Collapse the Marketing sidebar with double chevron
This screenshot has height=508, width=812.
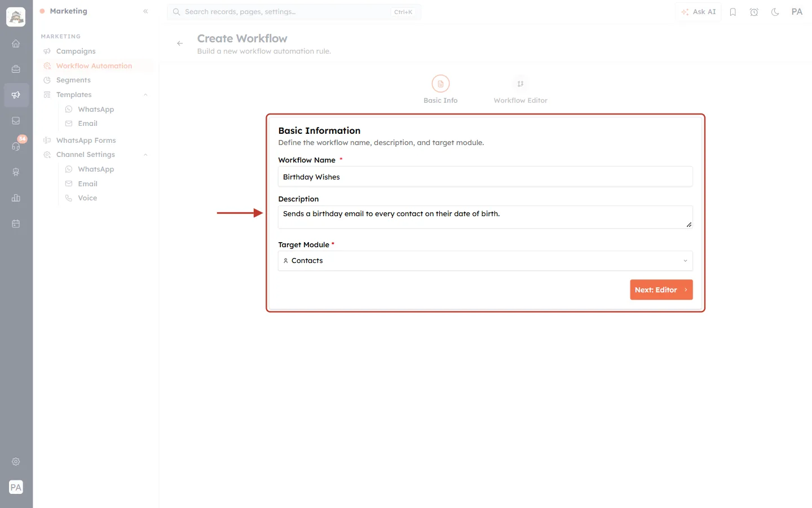click(145, 11)
